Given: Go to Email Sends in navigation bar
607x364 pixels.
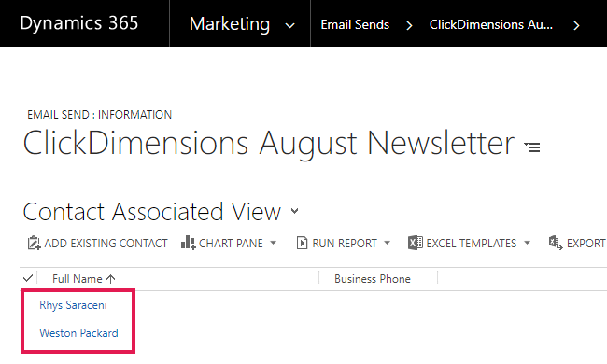Looking at the screenshot, I should click(x=355, y=25).
